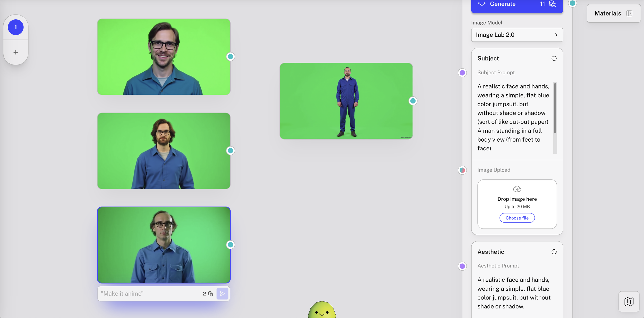
Task: Click the full-body image output connector
Action: pos(413,101)
